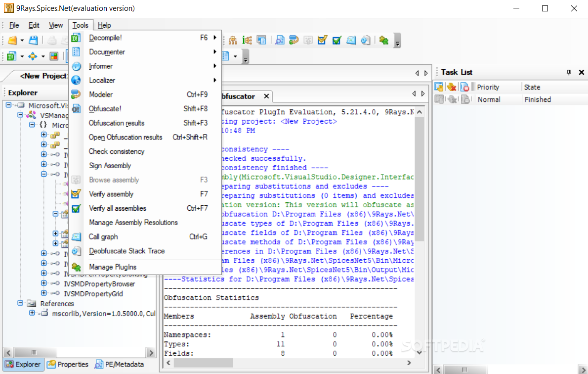Collapse the References tree node
Viewport: 588px width, 374px height.
click(x=20, y=303)
